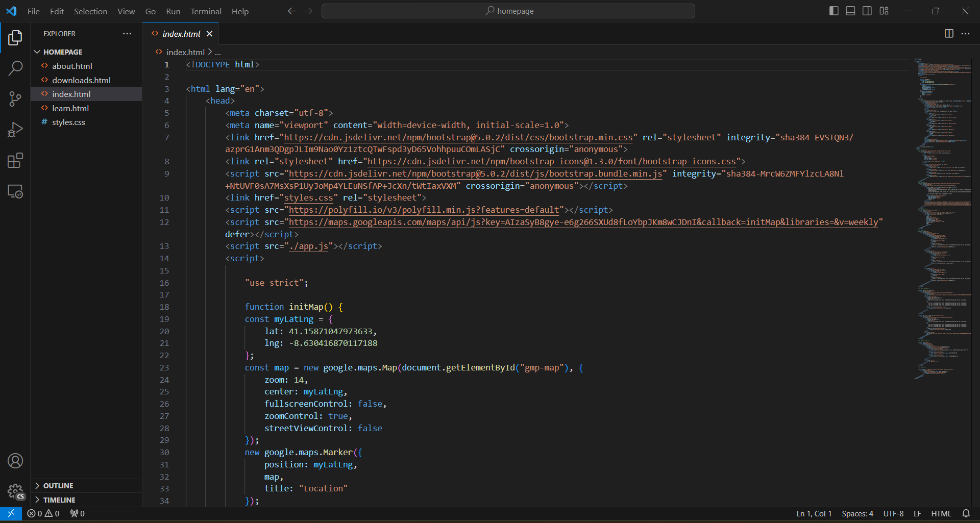Open the Terminal menu
Screen dimensions: 980x523
206,11
